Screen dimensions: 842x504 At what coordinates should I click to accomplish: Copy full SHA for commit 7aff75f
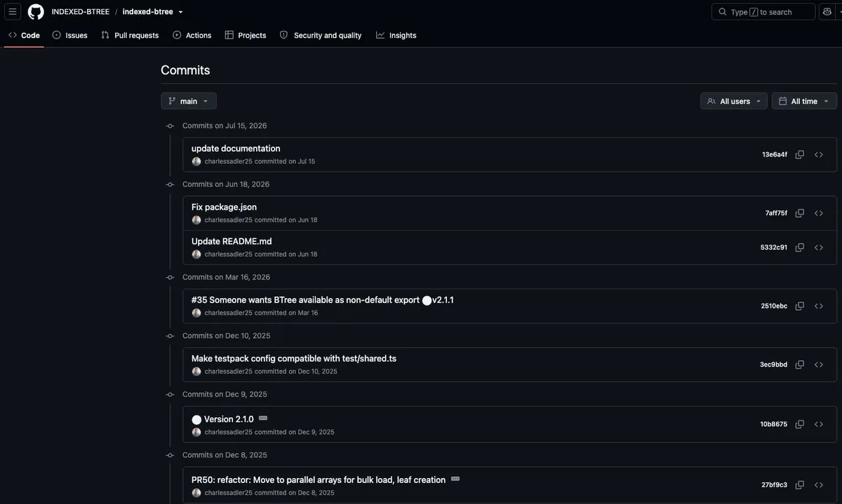coord(800,213)
